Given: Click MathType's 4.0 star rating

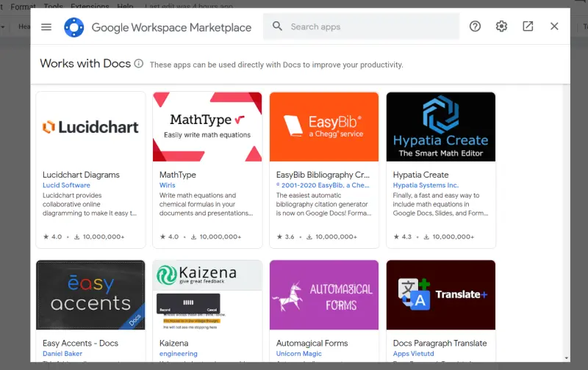Looking at the screenshot, I should click(x=170, y=236).
